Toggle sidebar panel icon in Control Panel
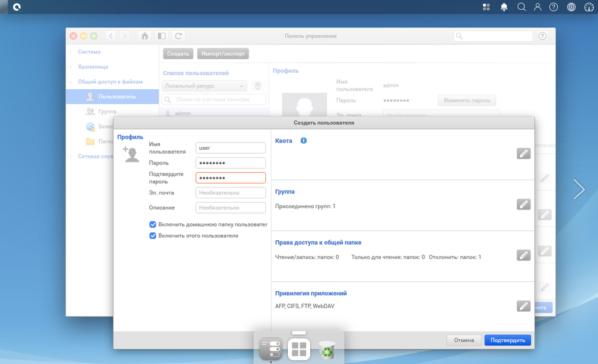This screenshot has height=364, width=598. (x=161, y=36)
